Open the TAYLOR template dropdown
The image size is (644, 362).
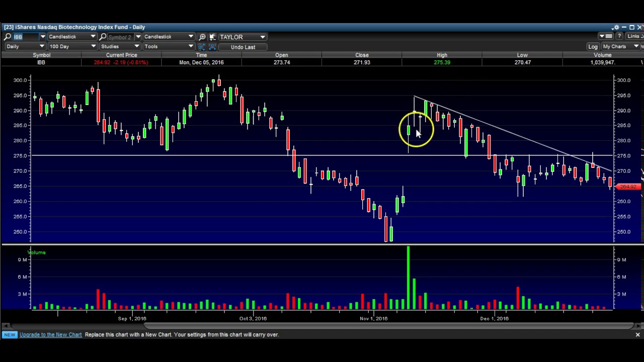pos(242,37)
